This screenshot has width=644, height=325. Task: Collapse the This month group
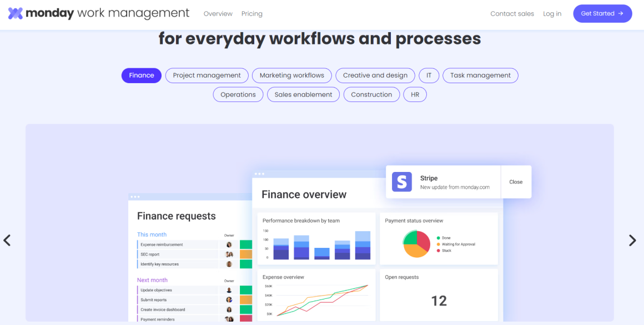click(x=152, y=234)
